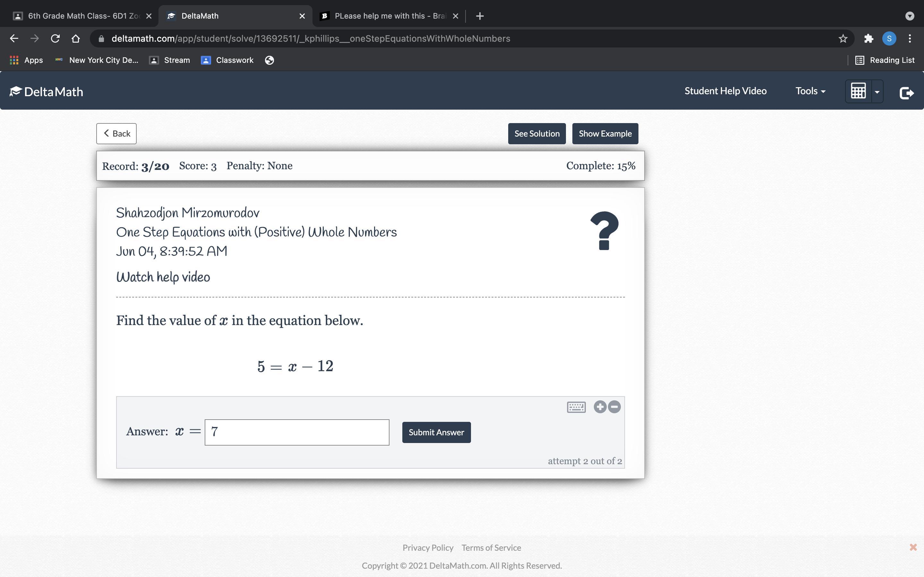This screenshot has width=924, height=577.
Task: Dismiss footer with the red X
Action: tap(913, 548)
